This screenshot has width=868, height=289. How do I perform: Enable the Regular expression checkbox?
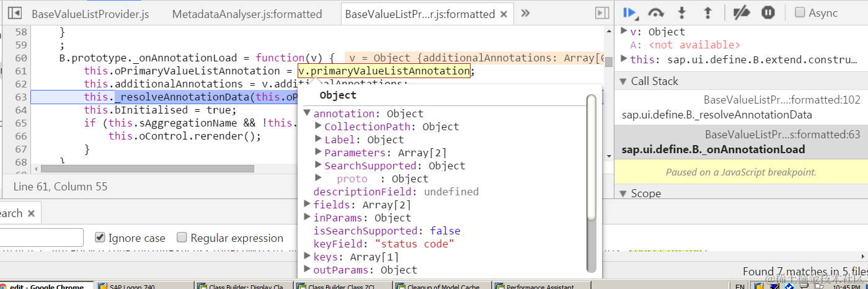coord(182,238)
